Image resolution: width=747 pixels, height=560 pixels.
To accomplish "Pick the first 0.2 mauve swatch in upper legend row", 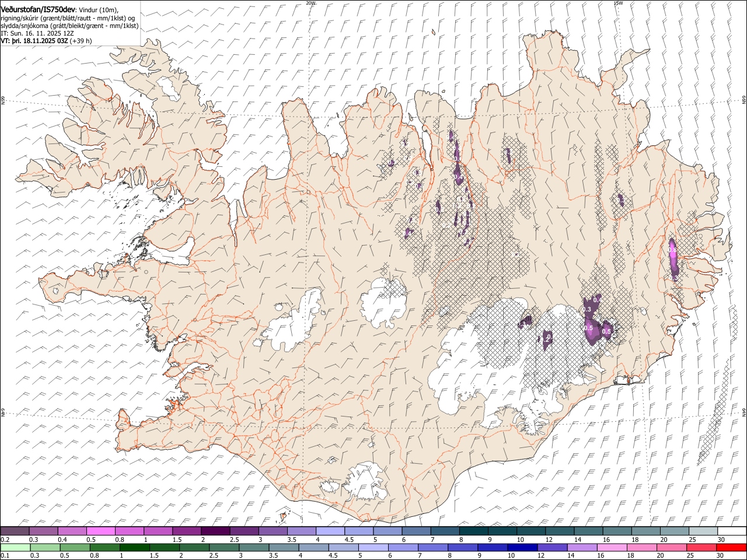I will [15, 531].
